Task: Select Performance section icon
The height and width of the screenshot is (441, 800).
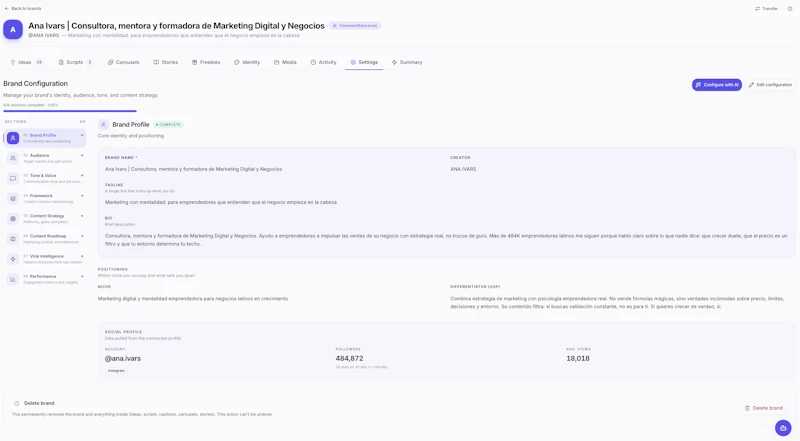Action: 13,279
